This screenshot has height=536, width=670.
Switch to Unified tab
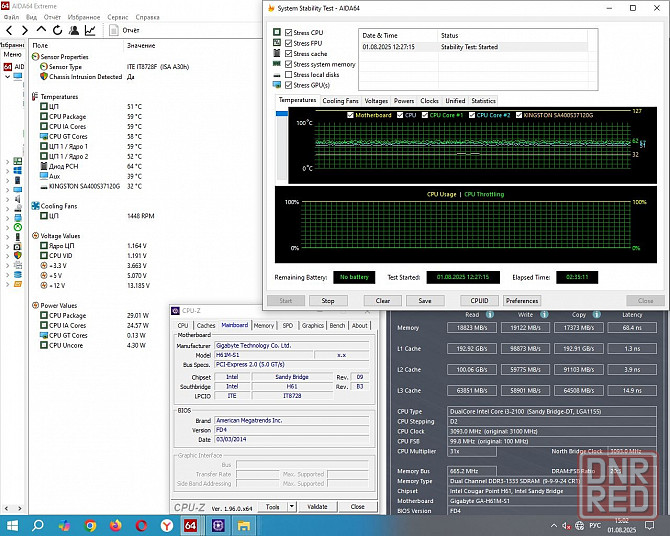(x=455, y=101)
